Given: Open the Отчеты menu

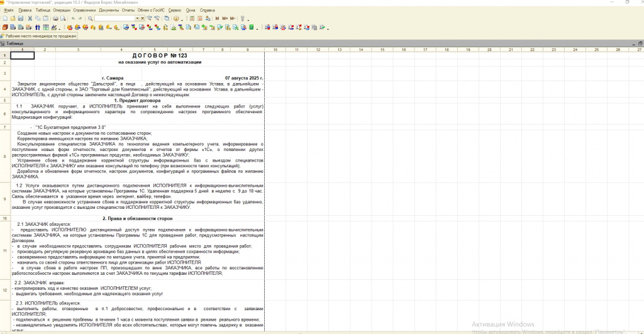Looking at the screenshot, I should click(128, 10).
